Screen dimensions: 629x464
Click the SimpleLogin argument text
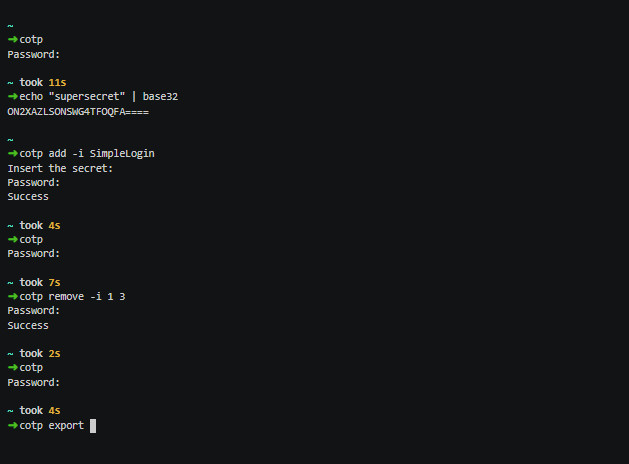coord(121,153)
